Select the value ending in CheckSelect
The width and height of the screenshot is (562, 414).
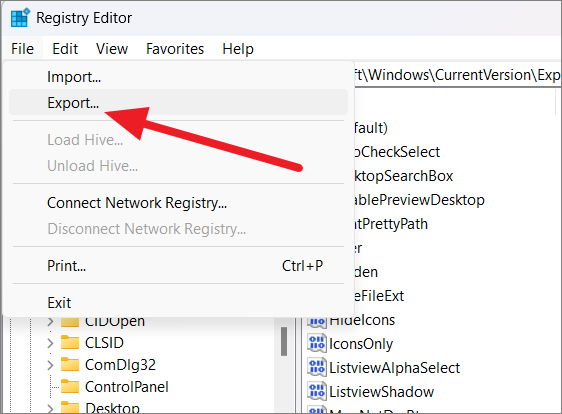(397, 152)
